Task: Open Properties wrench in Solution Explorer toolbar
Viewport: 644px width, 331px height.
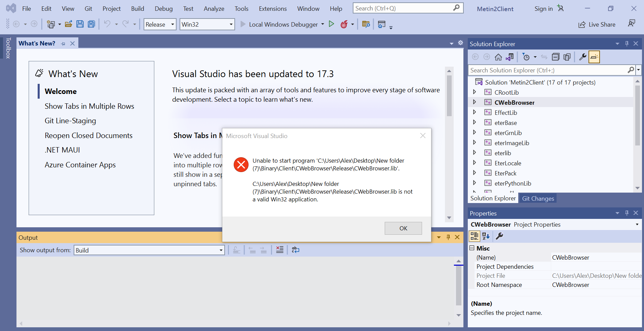Action: click(x=582, y=57)
